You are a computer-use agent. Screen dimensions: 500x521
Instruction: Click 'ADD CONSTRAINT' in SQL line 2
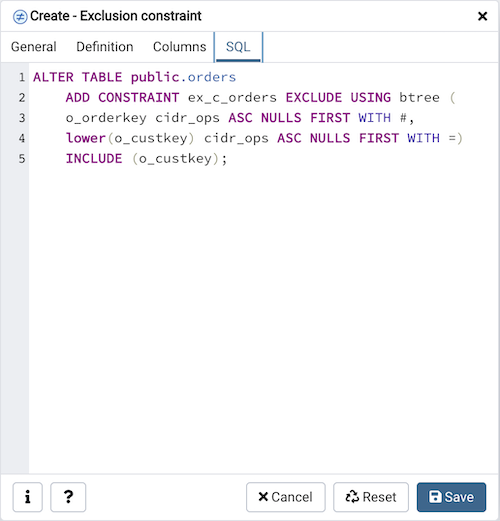click(122, 98)
